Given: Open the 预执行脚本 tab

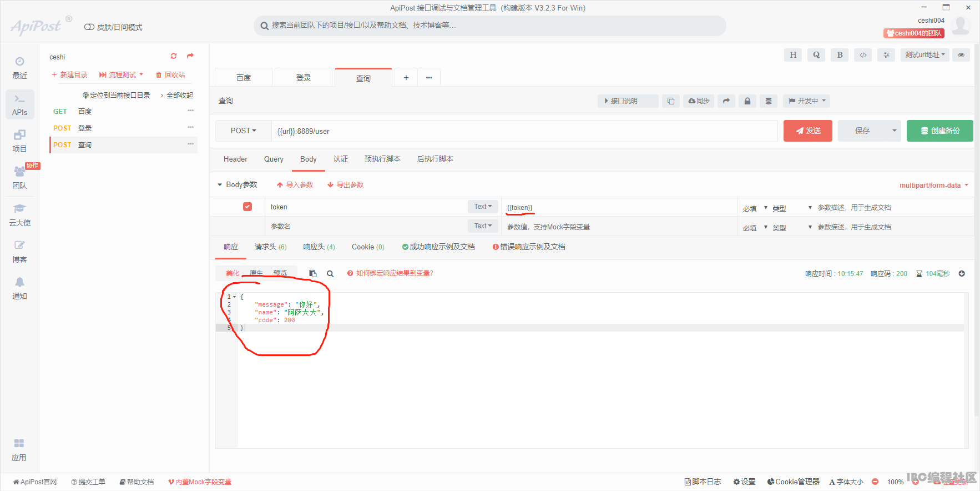Looking at the screenshot, I should point(382,159).
